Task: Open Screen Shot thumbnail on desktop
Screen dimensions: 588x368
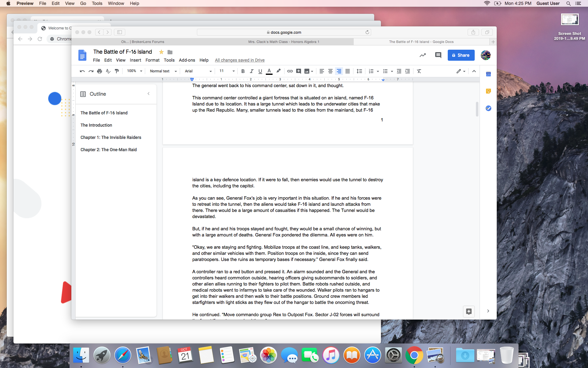Action: click(x=570, y=19)
